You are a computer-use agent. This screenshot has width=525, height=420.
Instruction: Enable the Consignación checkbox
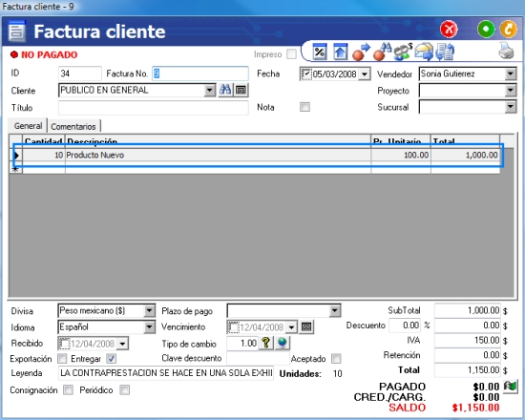point(69,389)
